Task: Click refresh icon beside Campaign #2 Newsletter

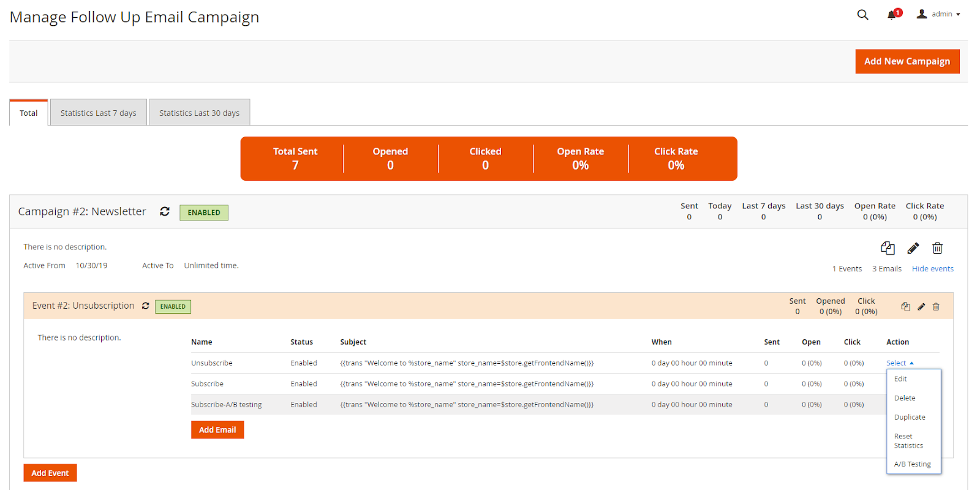Action: coord(165,211)
